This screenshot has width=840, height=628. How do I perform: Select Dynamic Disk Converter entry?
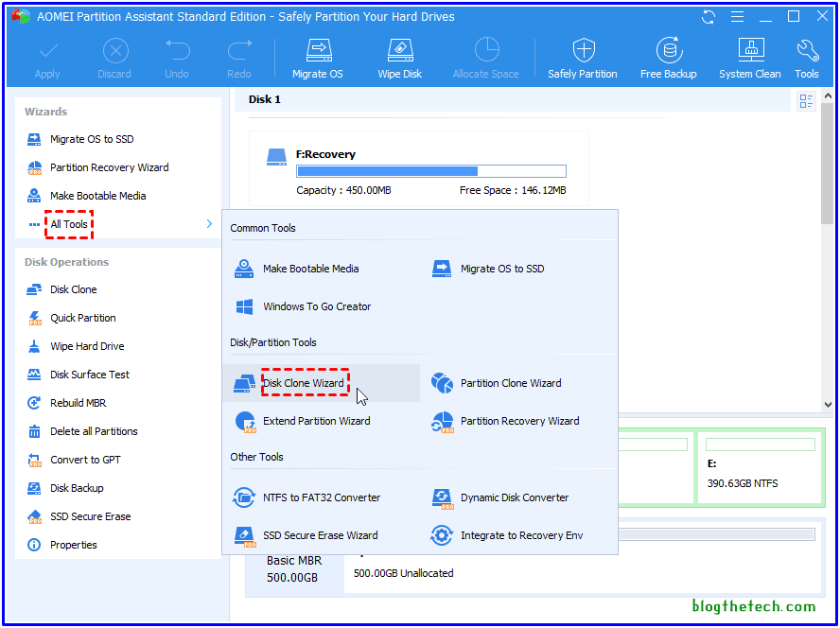point(514,497)
